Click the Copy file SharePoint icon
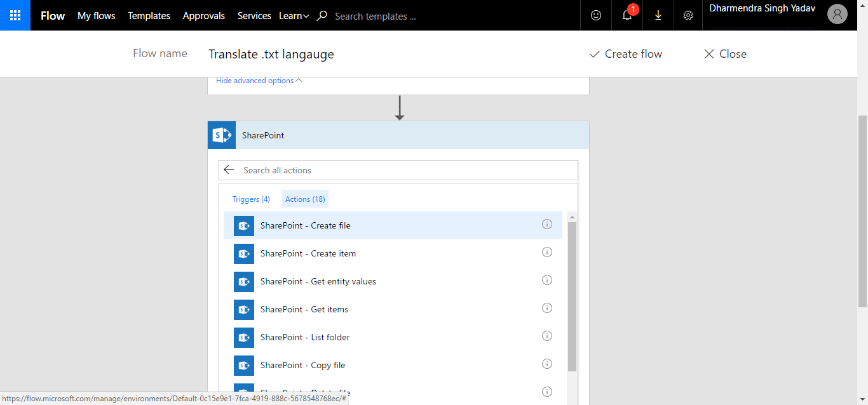The image size is (868, 405). 244,366
